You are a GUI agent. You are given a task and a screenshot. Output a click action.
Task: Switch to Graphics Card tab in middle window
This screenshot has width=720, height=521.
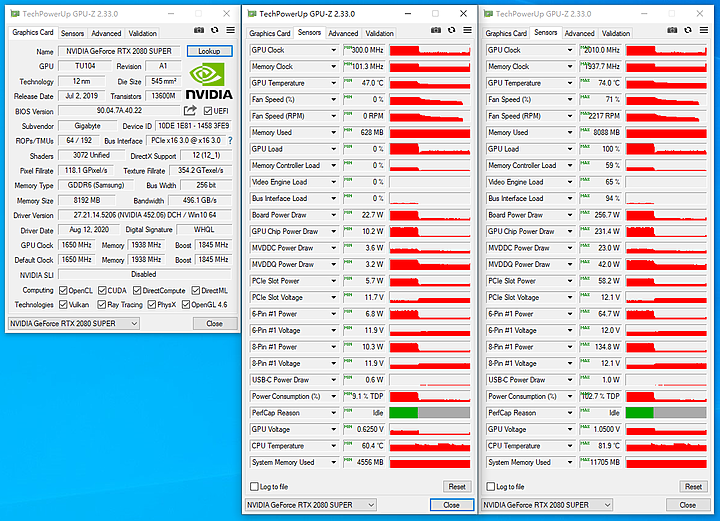(270, 34)
